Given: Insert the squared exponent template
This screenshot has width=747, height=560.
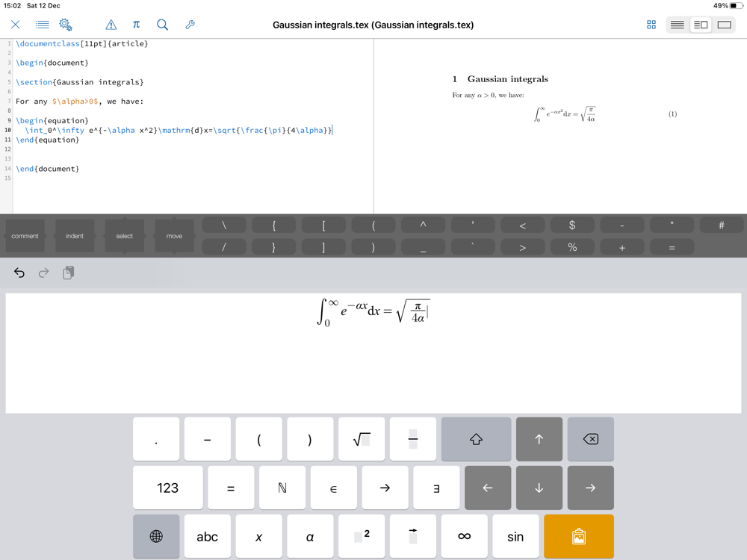Looking at the screenshot, I should coord(362,537).
